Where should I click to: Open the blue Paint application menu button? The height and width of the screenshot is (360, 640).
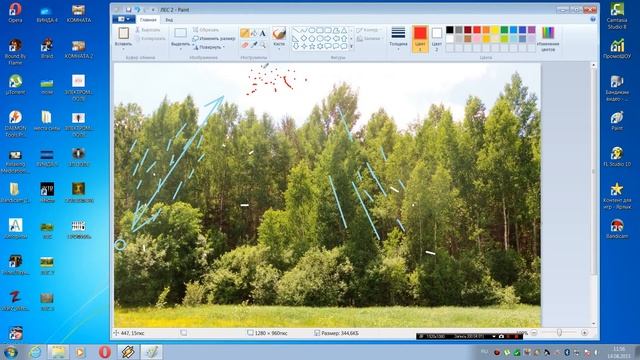tap(123, 19)
